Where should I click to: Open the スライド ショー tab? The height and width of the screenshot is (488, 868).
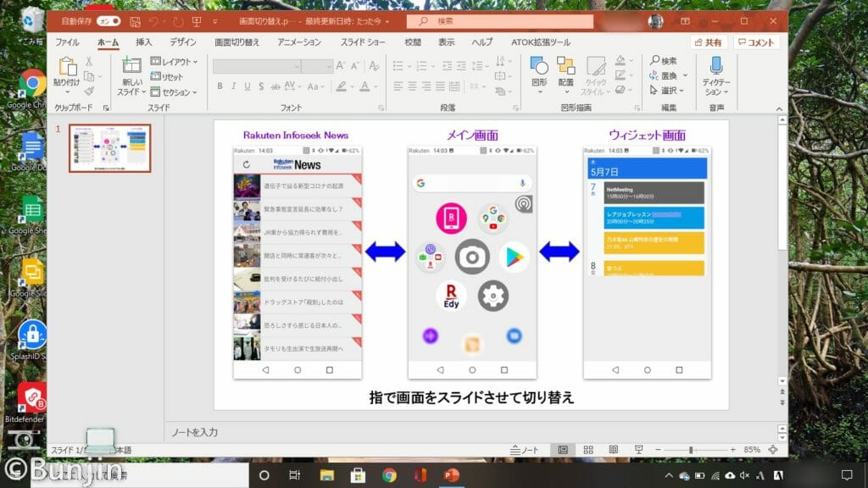coord(363,42)
